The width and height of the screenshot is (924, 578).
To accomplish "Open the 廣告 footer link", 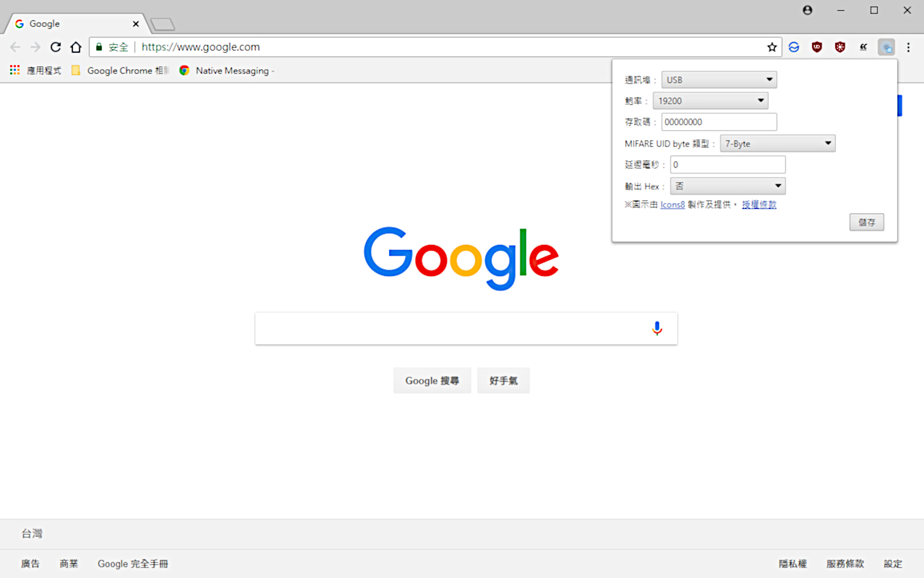I will click(30, 564).
